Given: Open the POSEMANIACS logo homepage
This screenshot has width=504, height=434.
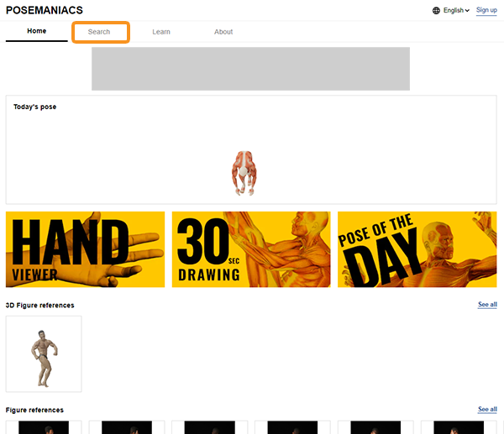Looking at the screenshot, I should click(45, 10).
